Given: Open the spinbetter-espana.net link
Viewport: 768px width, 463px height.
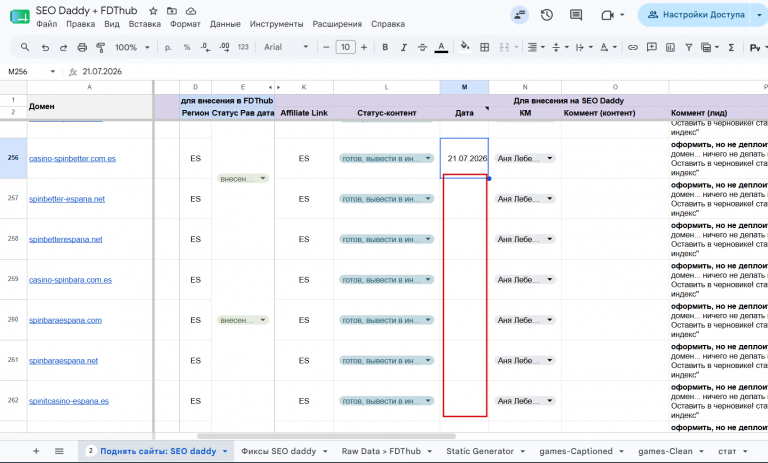Looking at the screenshot, I should coord(67,199).
